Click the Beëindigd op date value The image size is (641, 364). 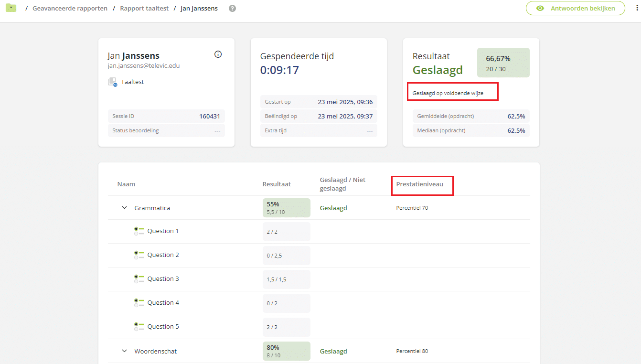click(x=345, y=116)
